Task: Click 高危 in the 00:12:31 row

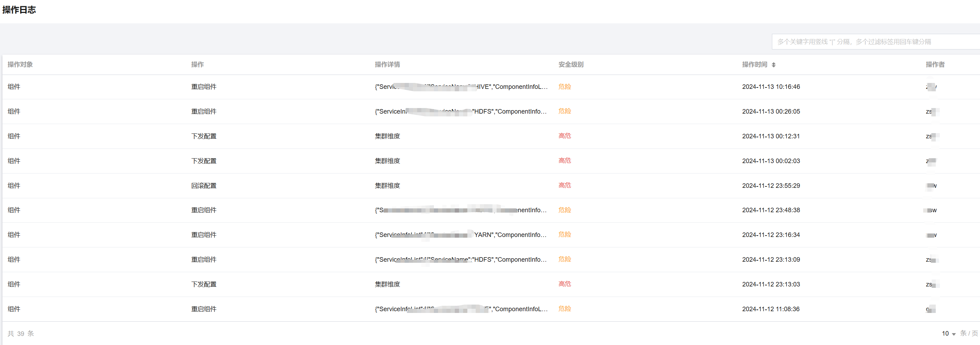Action: [x=565, y=136]
